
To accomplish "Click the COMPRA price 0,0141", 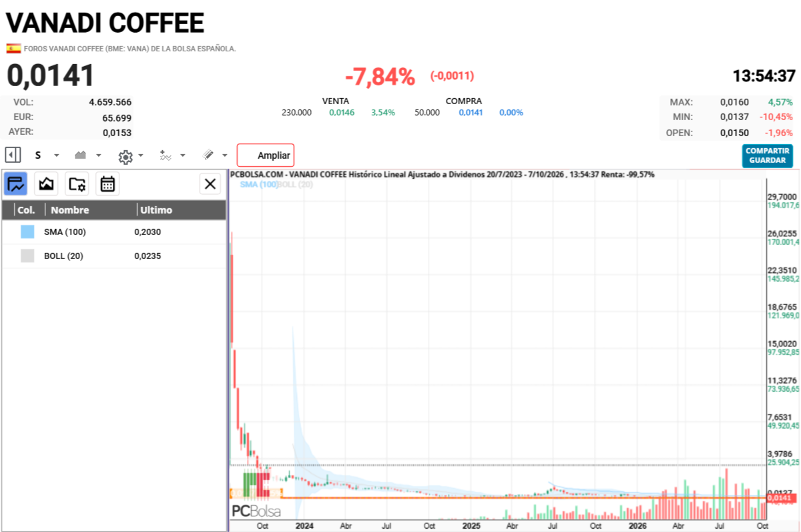I will [x=471, y=112].
